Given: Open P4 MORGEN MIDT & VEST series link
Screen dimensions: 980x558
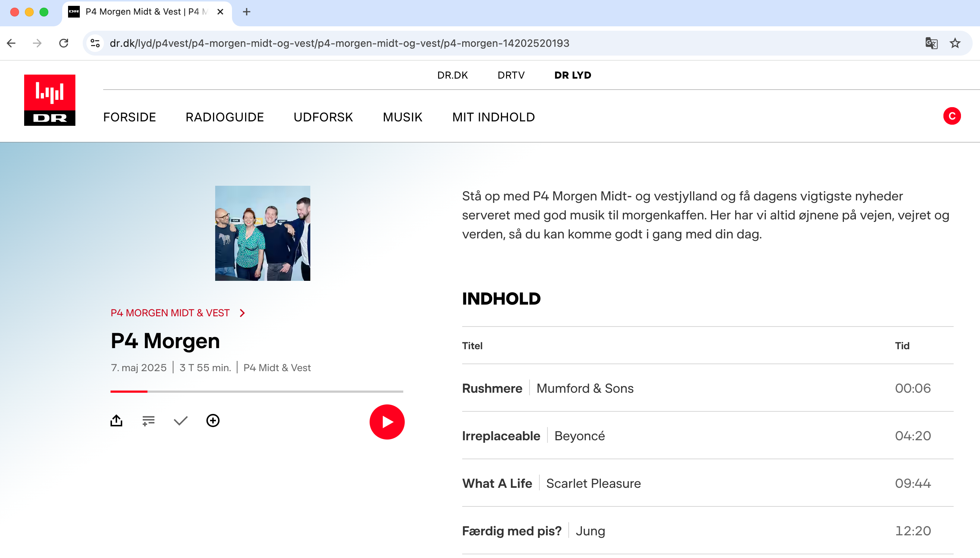Looking at the screenshot, I should pos(170,313).
